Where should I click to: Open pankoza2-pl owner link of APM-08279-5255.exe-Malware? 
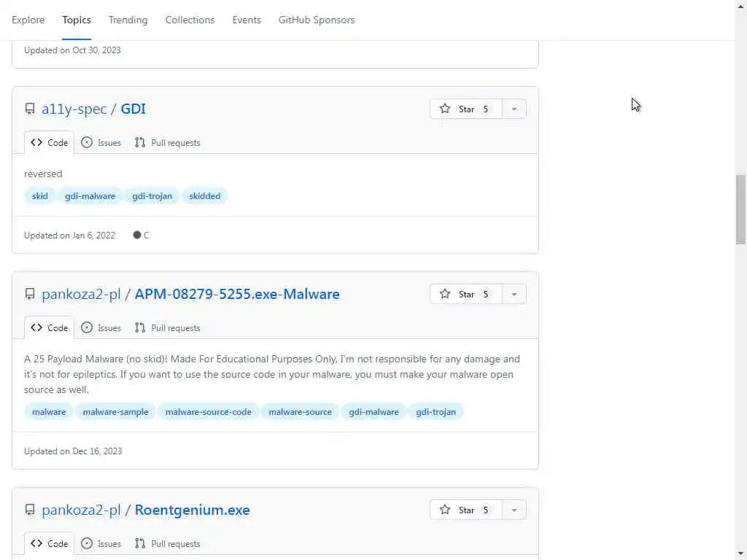(x=81, y=295)
